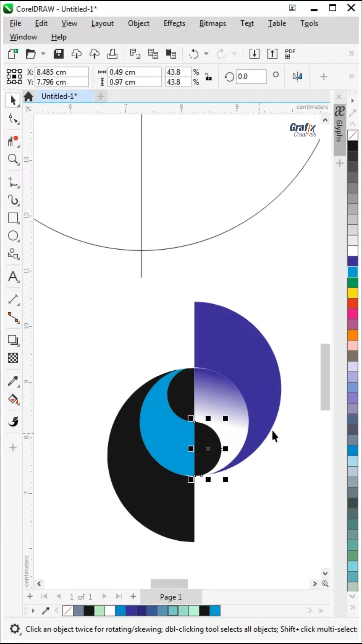The height and width of the screenshot is (644, 362).
Task: Select the Polygon shapes tool
Action: point(13,254)
